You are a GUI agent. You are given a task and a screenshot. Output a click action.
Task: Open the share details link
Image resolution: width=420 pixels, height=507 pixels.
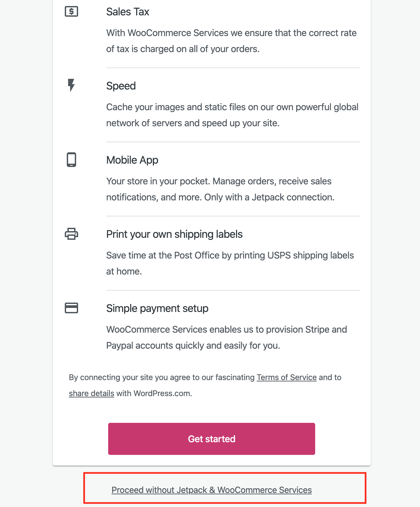(91, 393)
